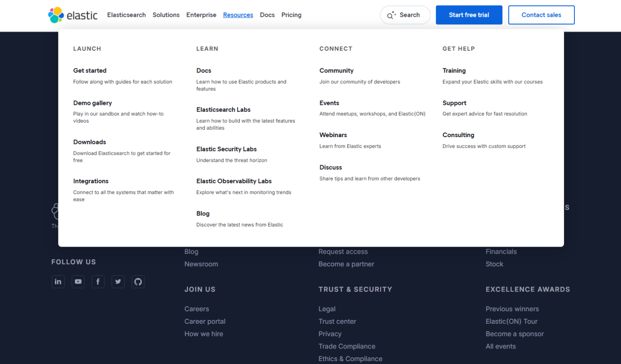Open the Downloads link
This screenshot has height=364, width=621.
click(89, 142)
